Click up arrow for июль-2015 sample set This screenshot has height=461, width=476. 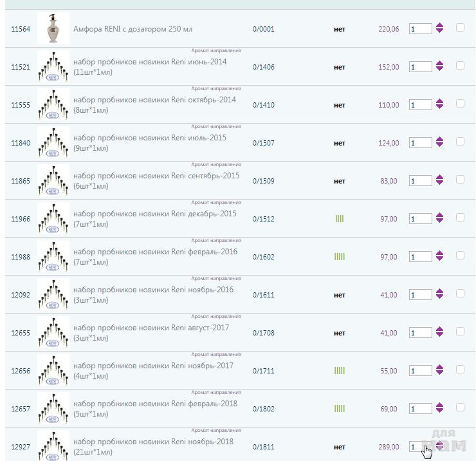[439, 140]
